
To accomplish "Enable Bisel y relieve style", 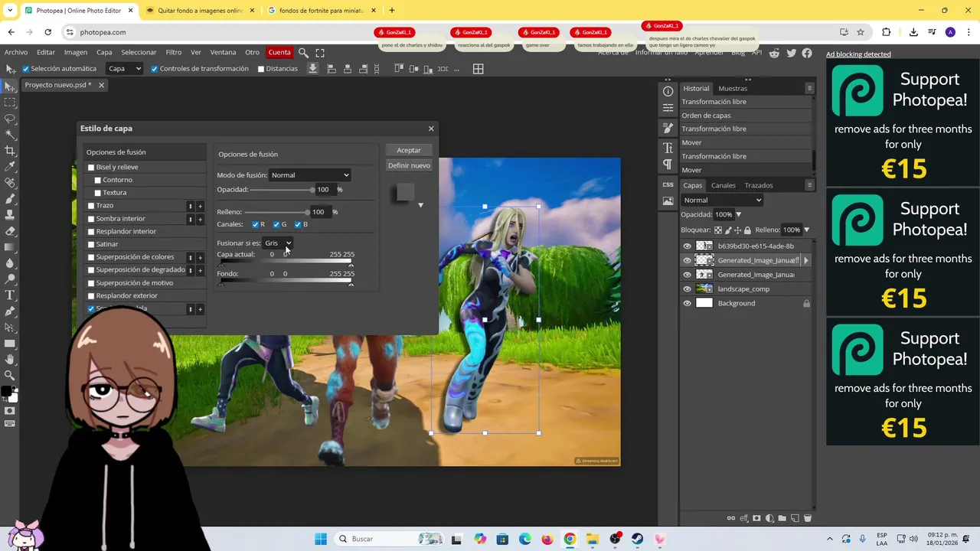I will tap(91, 167).
